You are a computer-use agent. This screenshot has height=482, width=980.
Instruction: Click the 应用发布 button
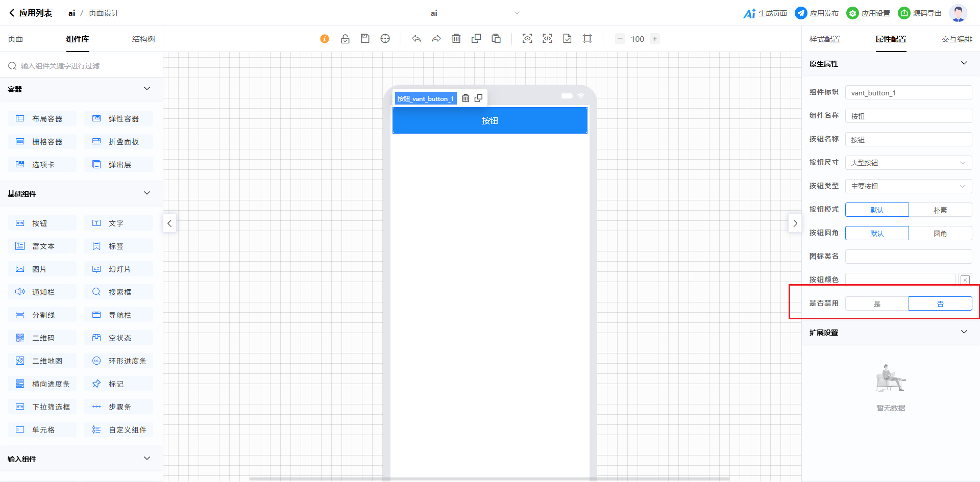[x=817, y=13]
